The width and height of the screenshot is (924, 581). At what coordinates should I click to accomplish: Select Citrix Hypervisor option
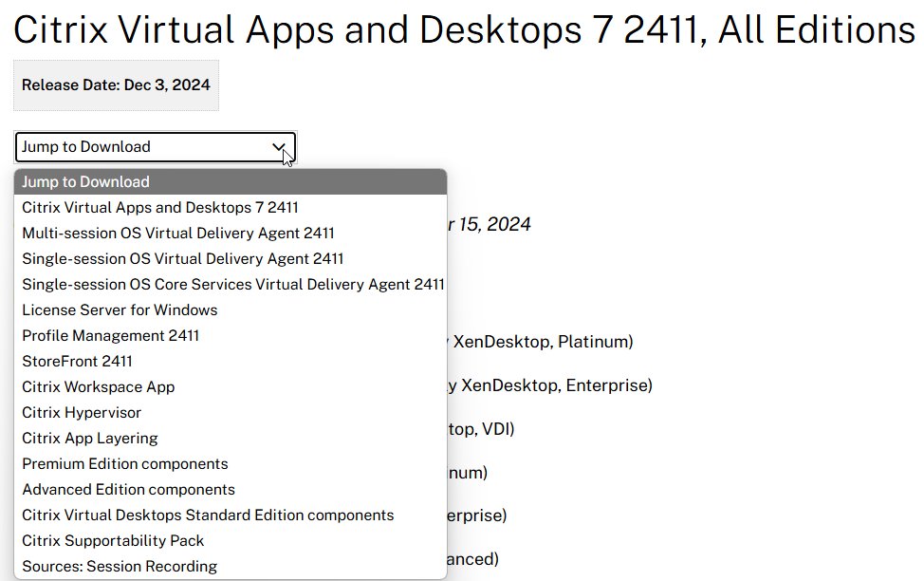click(x=82, y=412)
